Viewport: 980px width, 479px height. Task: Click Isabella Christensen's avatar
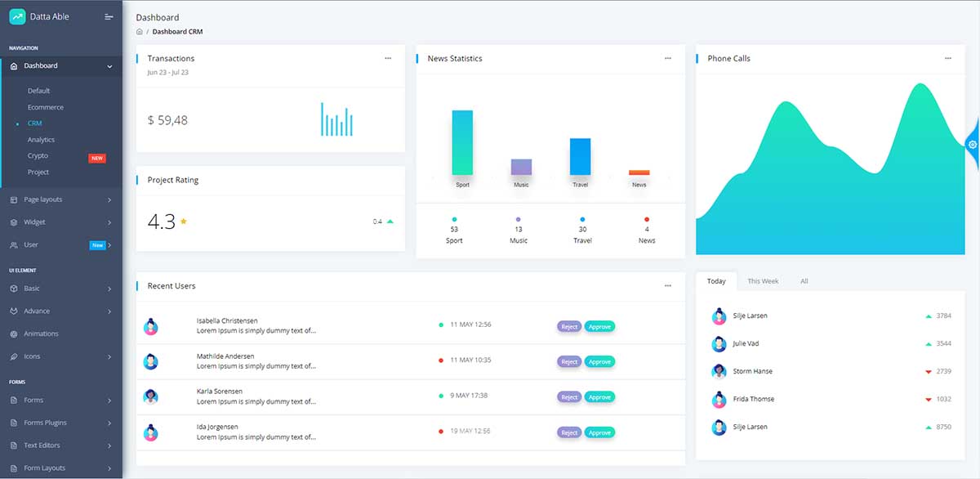coord(150,326)
